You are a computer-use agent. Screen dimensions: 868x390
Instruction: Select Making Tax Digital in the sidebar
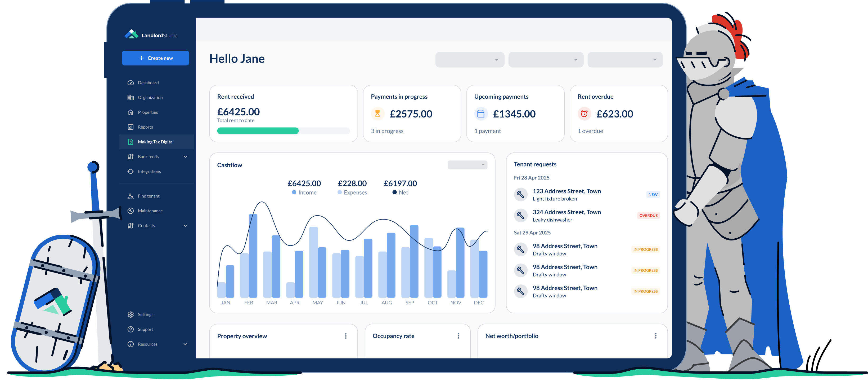(x=156, y=142)
